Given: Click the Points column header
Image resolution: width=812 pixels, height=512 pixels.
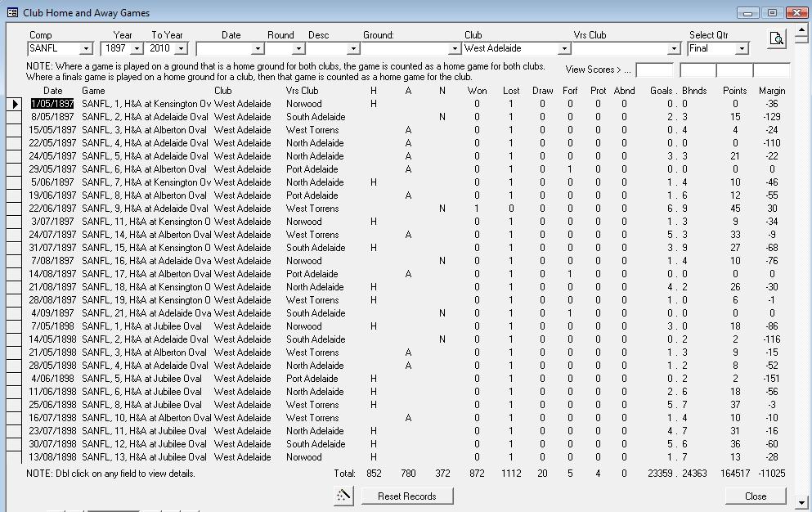Looking at the screenshot, I should [735, 91].
